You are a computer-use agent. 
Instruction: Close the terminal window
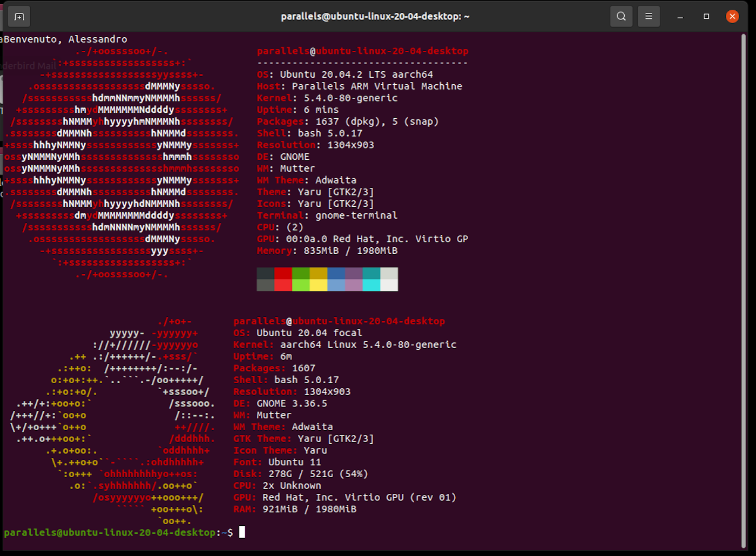(x=732, y=16)
